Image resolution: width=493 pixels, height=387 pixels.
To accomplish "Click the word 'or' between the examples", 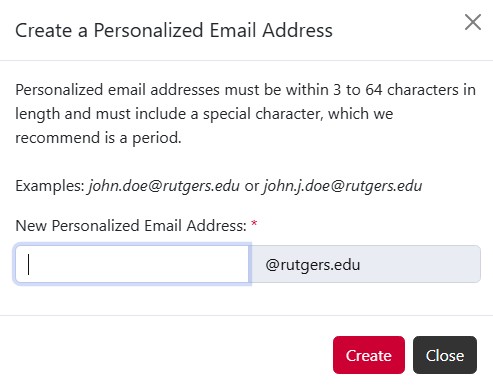I will 252,186.
